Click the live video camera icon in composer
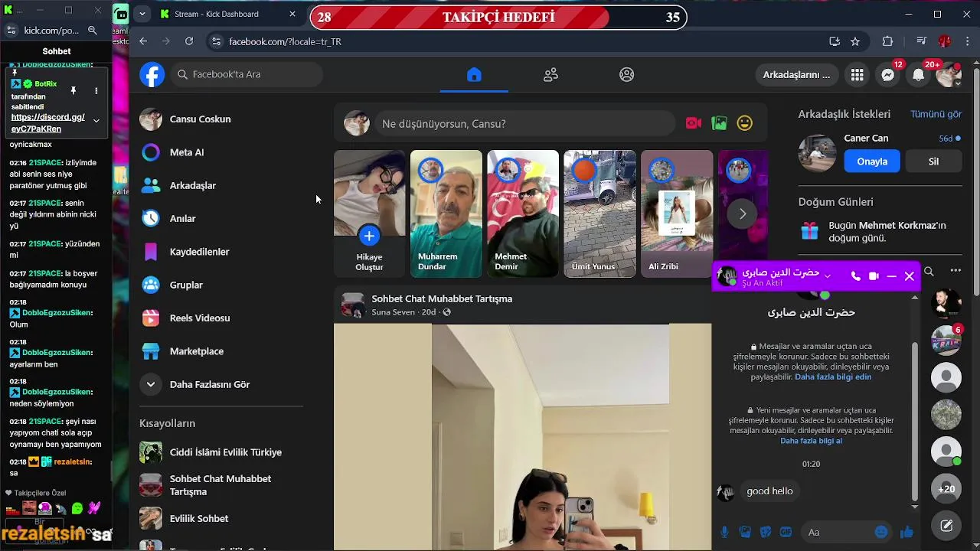This screenshot has height=551, width=980. [694, 123]
